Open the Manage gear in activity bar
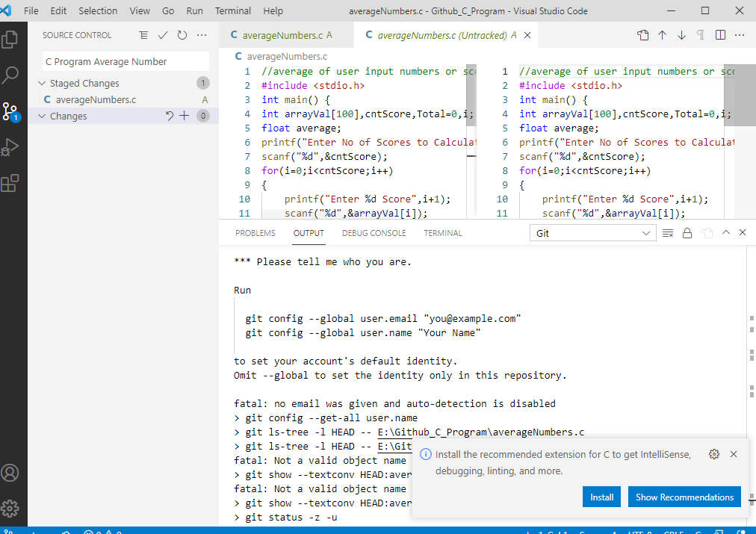The width and height of the screenshot is (756, 534). click(x=10, y=508)
